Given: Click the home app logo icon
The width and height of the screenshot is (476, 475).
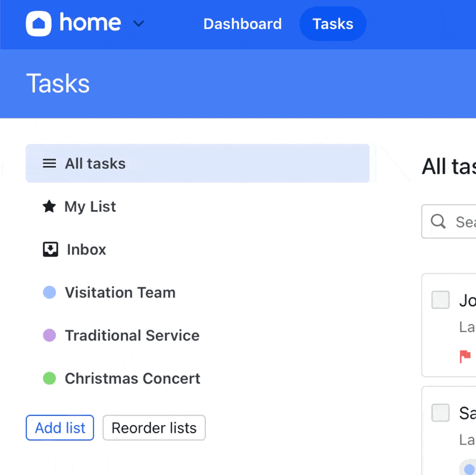Looking at the screenshot, I should coord(39,24).
